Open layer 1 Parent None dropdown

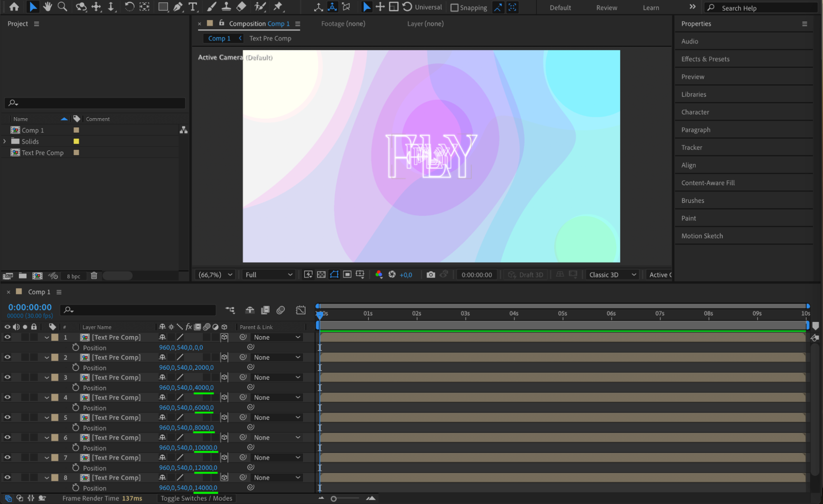(x=277, y=337)
